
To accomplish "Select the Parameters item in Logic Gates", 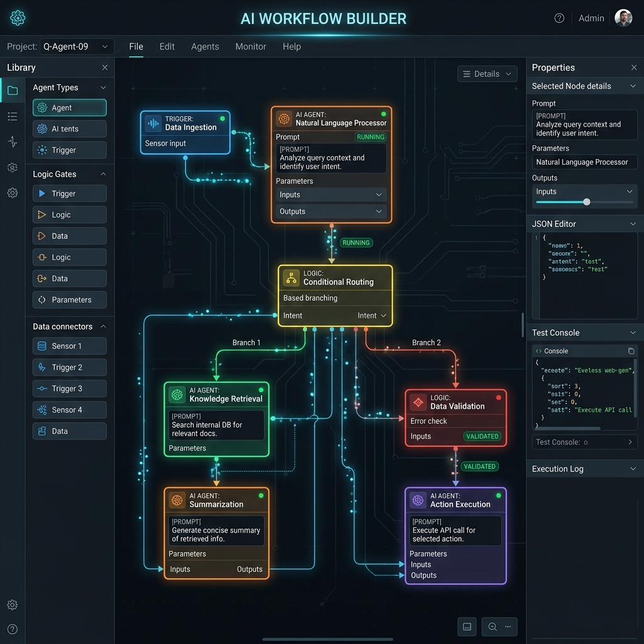I will point(69,300).
